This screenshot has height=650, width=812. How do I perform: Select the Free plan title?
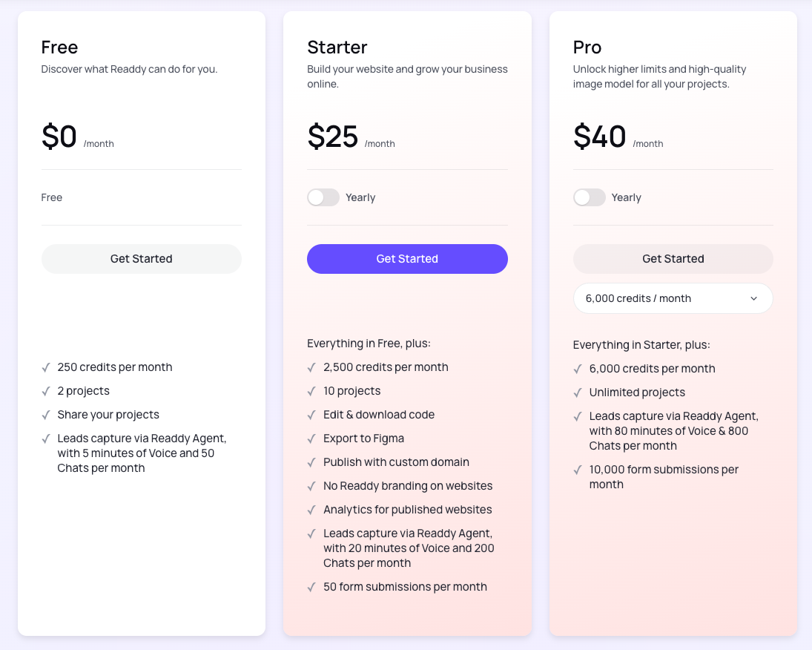pyautogui.click(x=59, y=47)
